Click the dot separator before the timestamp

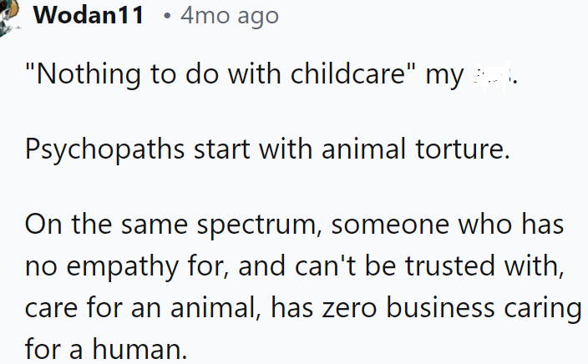[x=167, y=17]
